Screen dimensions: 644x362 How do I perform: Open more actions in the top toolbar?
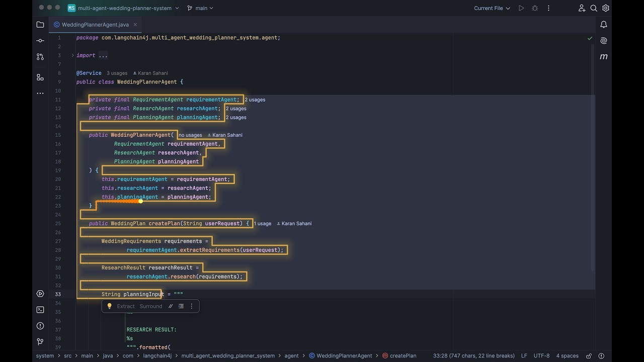point(548,8)
